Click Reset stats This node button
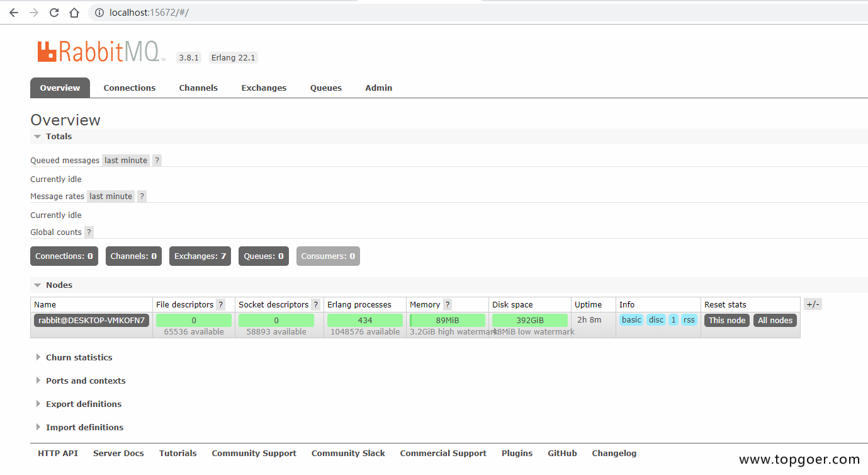This screenshot has height=475, width=868. click(x=726, y=321)
